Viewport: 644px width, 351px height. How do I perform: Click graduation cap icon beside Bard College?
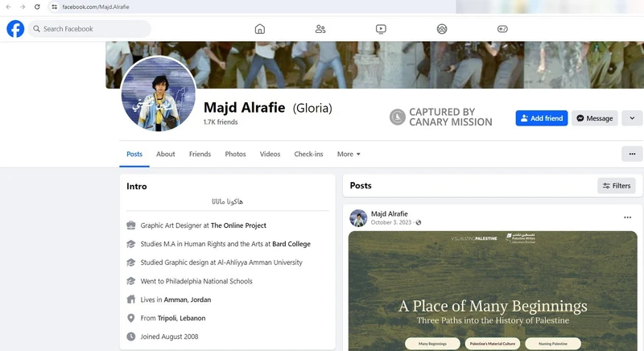tap(131, 244)
